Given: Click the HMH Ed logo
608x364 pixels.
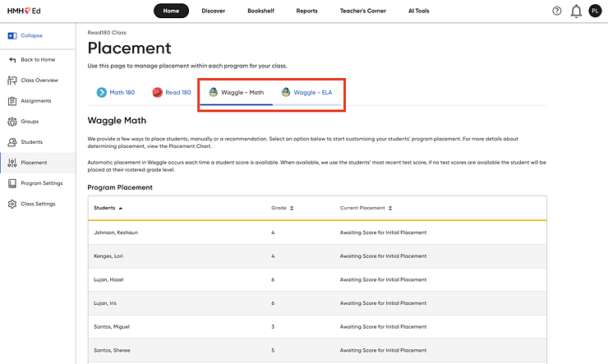Looking at the screenshot, I should pyautogui.click(x=24, y=11).
